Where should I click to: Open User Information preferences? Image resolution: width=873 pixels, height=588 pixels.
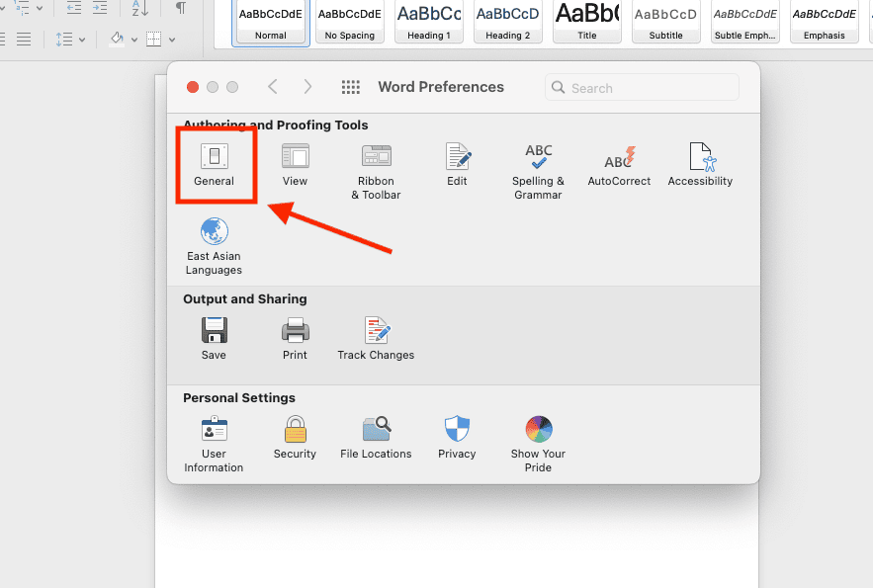pos(215,444)
